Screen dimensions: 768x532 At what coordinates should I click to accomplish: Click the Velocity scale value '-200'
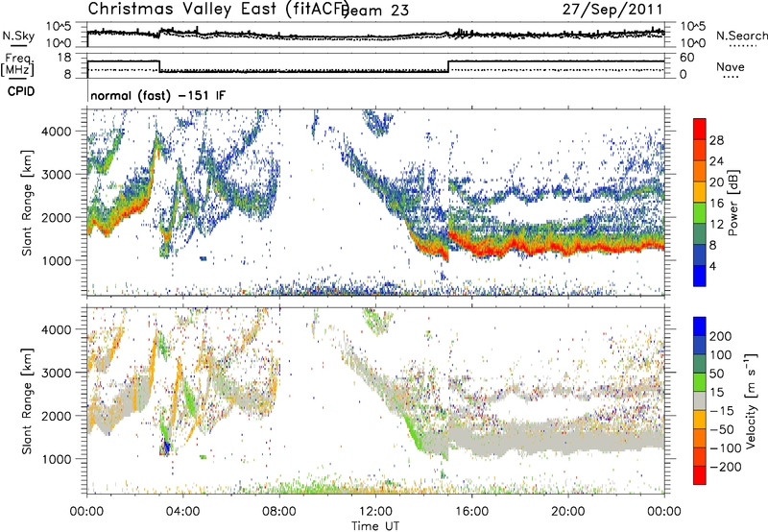pos(726,467)
